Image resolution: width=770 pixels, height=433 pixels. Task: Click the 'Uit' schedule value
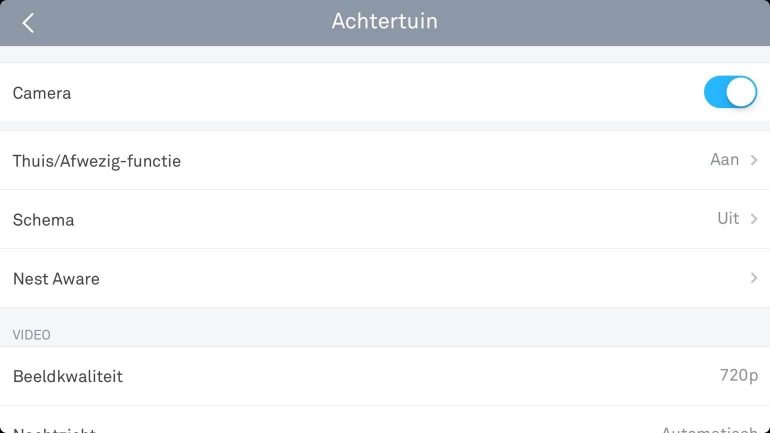tap(728, 219)
